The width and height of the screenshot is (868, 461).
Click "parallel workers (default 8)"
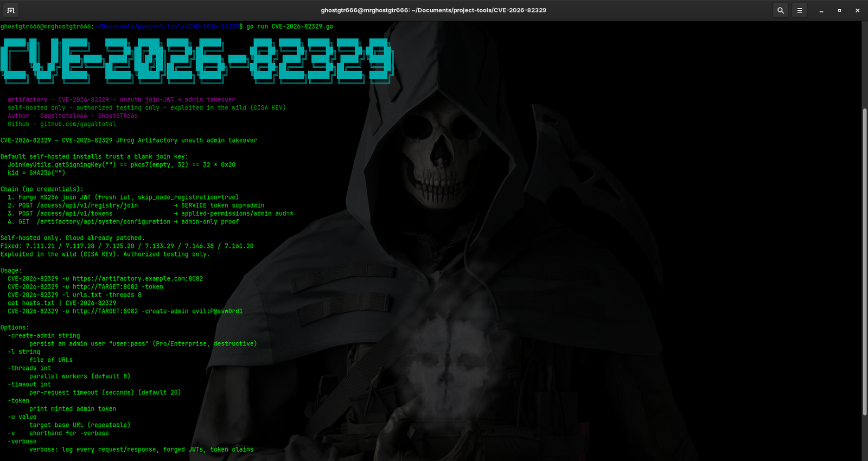tap(80, 376)
